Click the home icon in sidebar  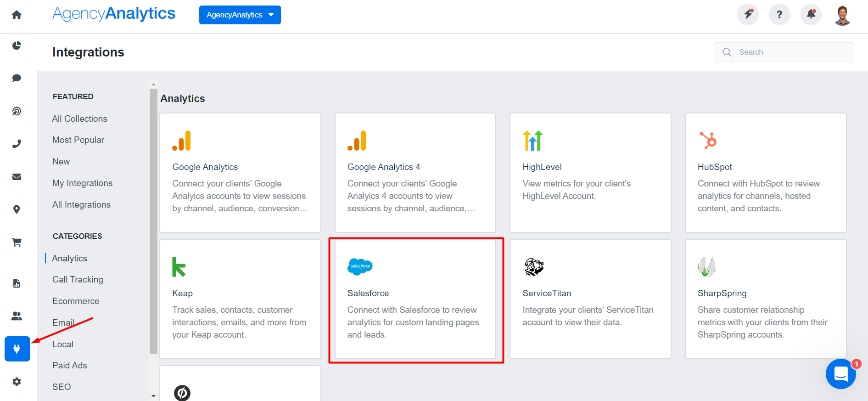[x=17, y=15]
